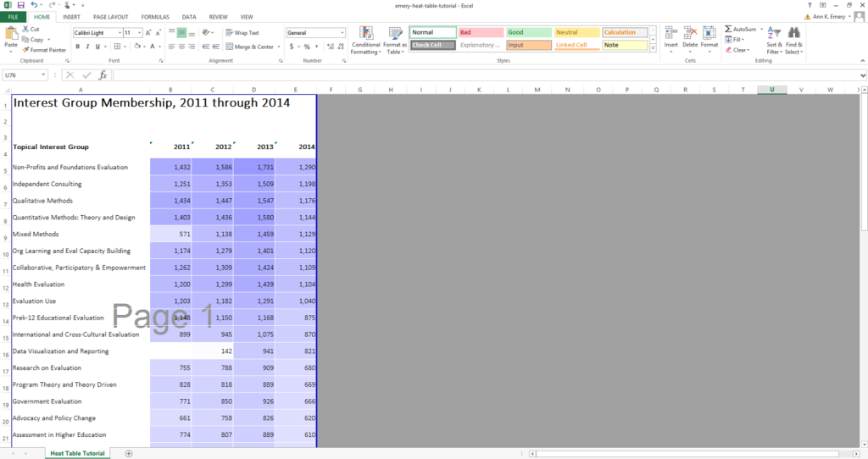Screen dimensions: 868x459
Task: Switch to the FORMULAS tab
Action: pos(155,17)
